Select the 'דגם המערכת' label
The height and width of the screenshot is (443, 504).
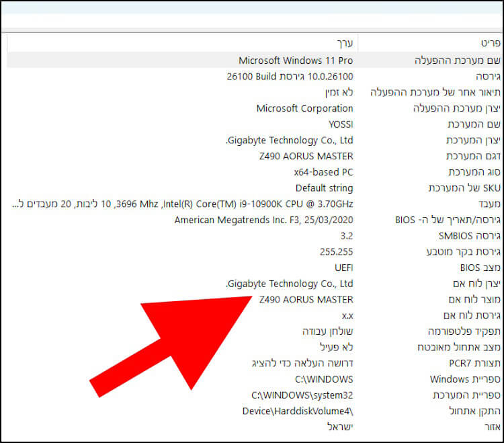point(474,156)
